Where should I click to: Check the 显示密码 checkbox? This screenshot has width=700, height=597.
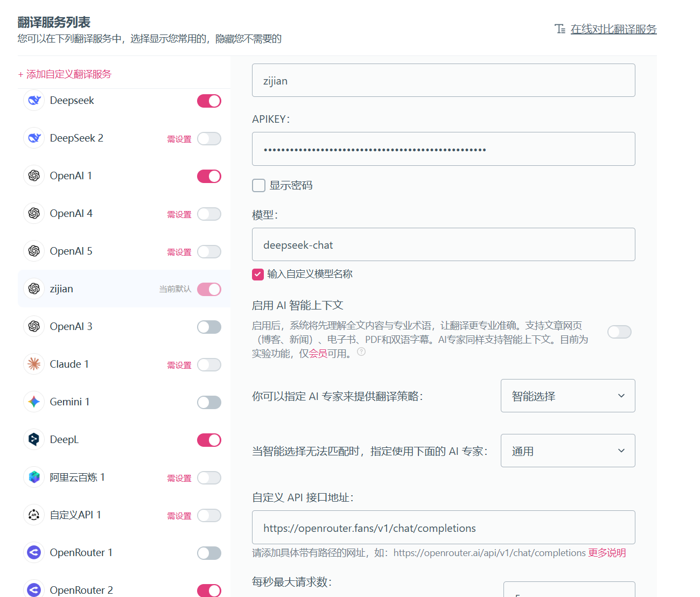tap(259, 186)
